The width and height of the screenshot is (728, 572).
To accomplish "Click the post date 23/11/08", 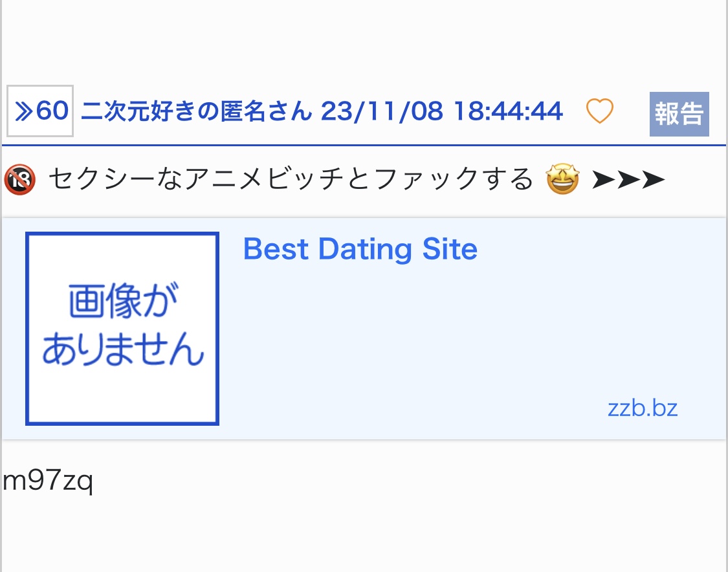I will tap(382, 112).
